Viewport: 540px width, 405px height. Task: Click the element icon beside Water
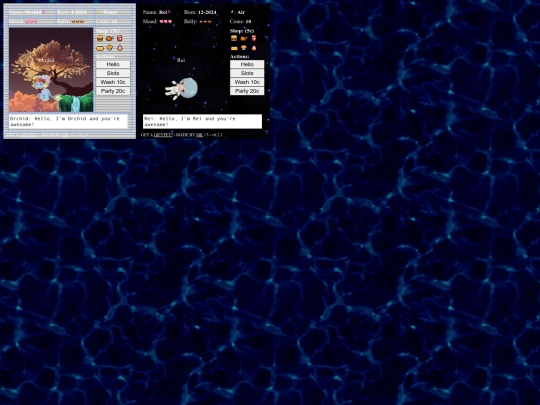98,12
